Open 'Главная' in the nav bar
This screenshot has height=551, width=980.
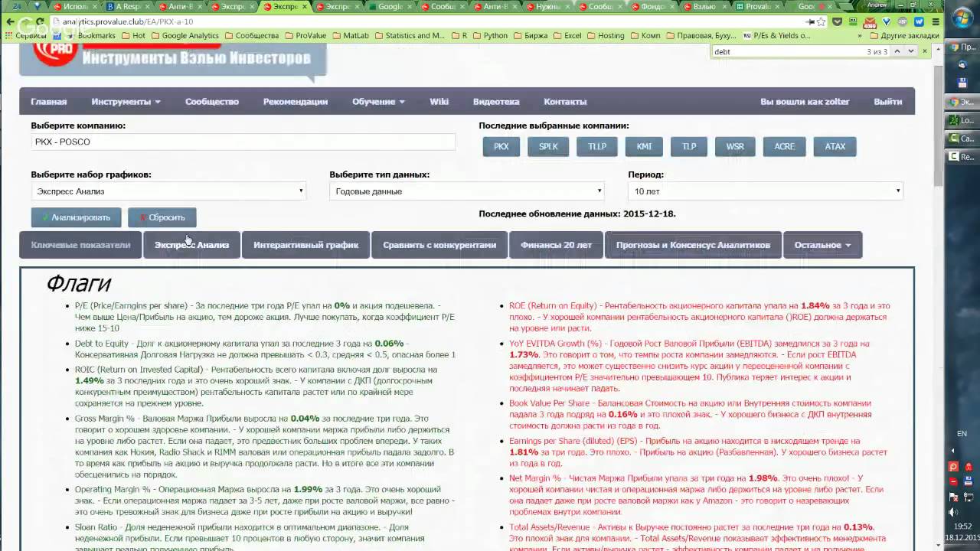(x=48, y=102)
